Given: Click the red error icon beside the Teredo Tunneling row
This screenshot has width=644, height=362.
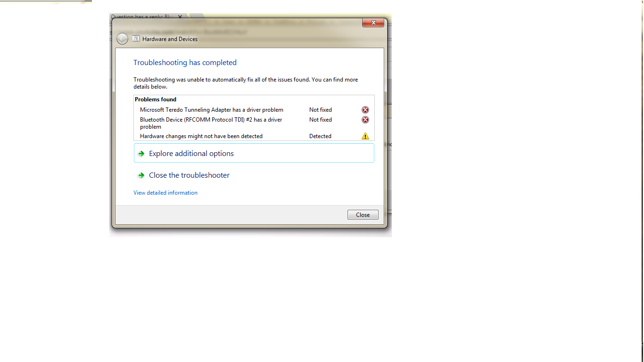Looking at the screenshot, I should [x=365, y=110].
